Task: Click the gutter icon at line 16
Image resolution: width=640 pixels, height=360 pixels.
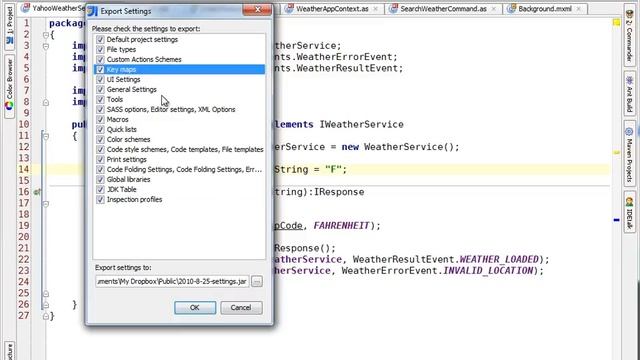Action: [37, 192]
